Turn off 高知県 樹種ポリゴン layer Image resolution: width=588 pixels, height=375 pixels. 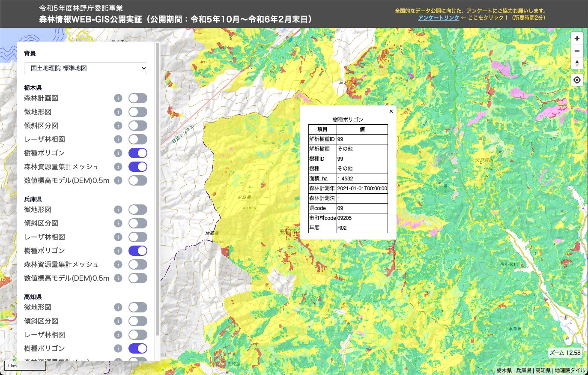tap(138, 348)
